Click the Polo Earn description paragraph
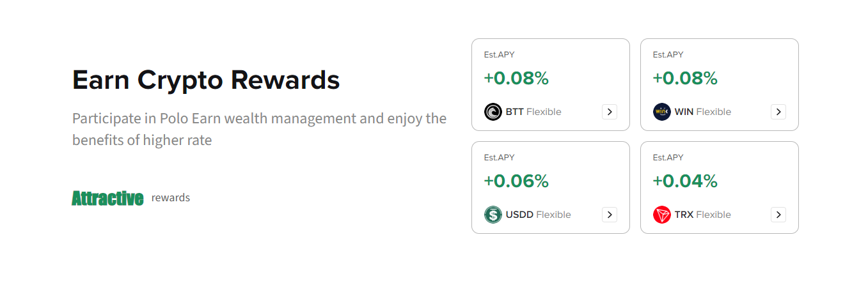 (259, 129)
